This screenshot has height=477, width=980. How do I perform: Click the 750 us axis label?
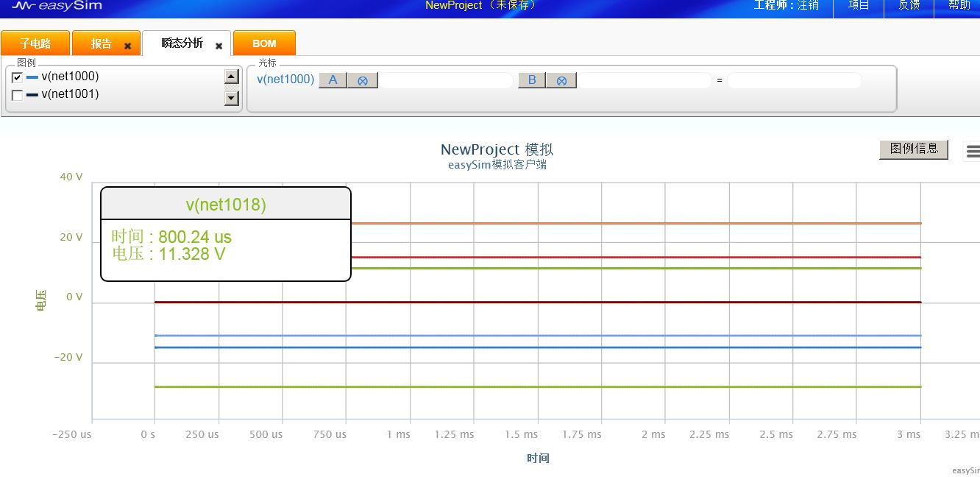pos(330,434)
